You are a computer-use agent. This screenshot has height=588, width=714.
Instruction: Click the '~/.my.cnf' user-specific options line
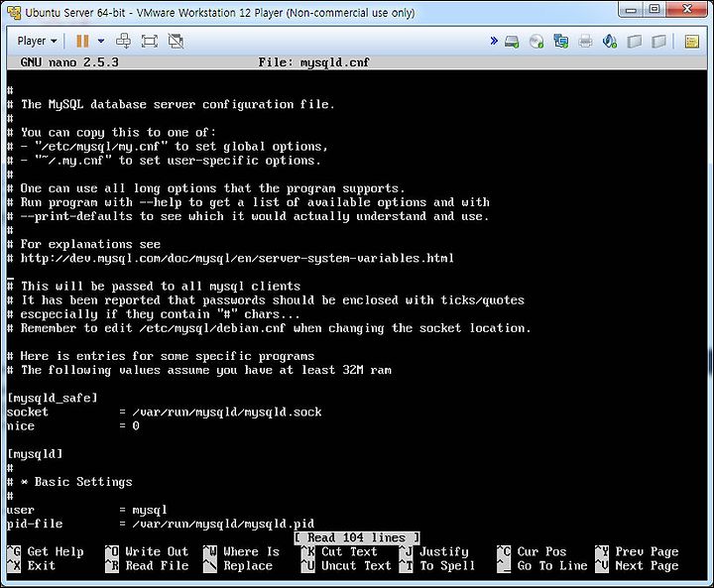pos(164,161)
